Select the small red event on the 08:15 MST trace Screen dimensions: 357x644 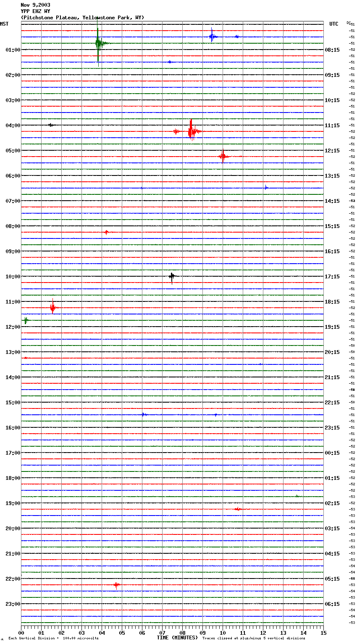tap(107, 232)
